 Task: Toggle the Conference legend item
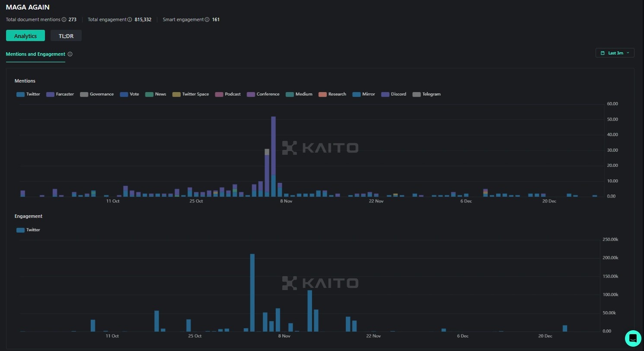click(x=263, y=94)
